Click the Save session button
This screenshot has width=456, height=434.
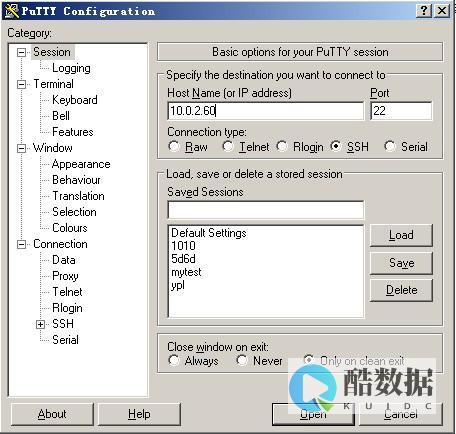[x=401, y=263]
